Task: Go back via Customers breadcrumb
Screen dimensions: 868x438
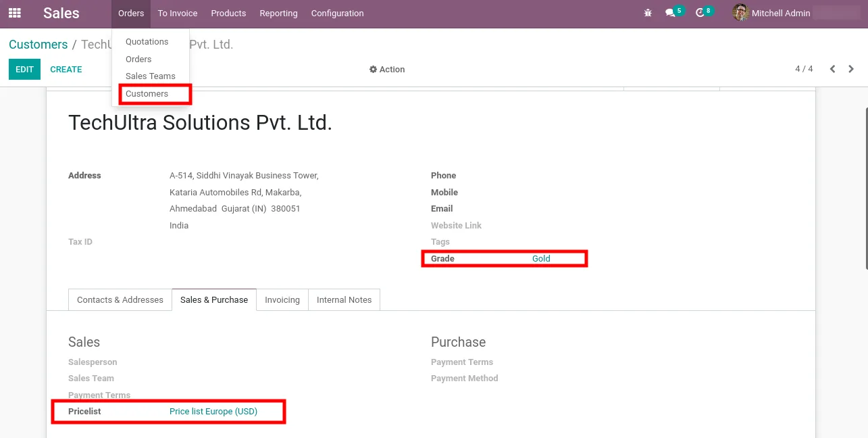Action: point(39,45)
